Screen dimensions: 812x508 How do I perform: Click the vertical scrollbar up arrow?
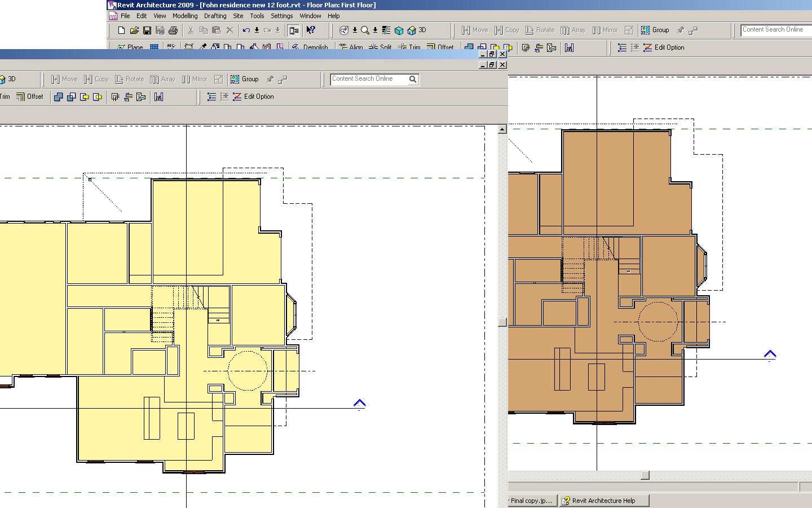(502, 130)
